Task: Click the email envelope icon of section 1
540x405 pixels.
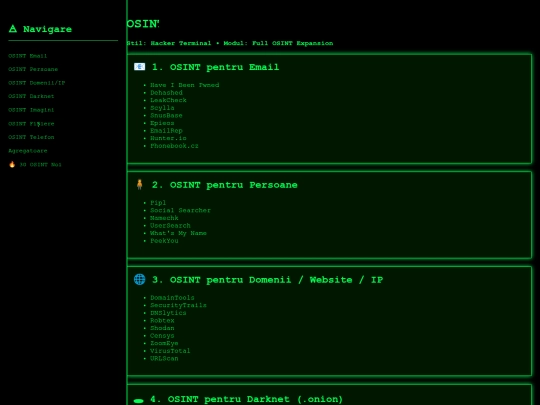Action: (x=139, y=66)
